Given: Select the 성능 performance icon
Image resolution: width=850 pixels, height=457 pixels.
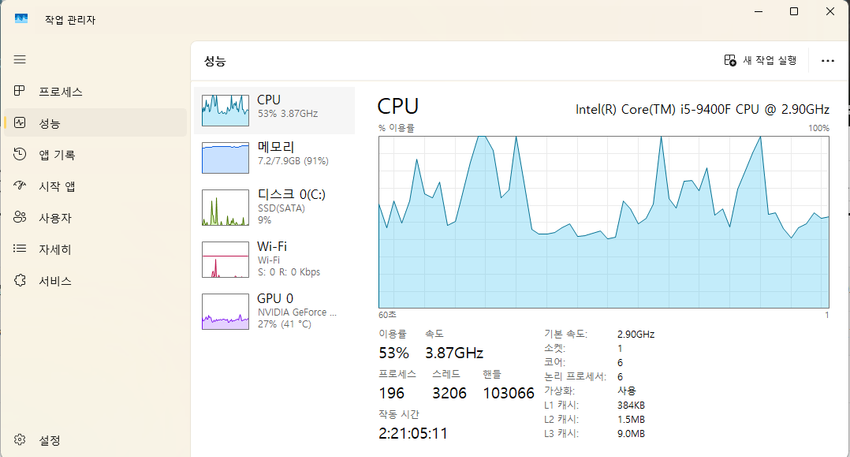Looking at the screenshot, I should coord(20,123).
